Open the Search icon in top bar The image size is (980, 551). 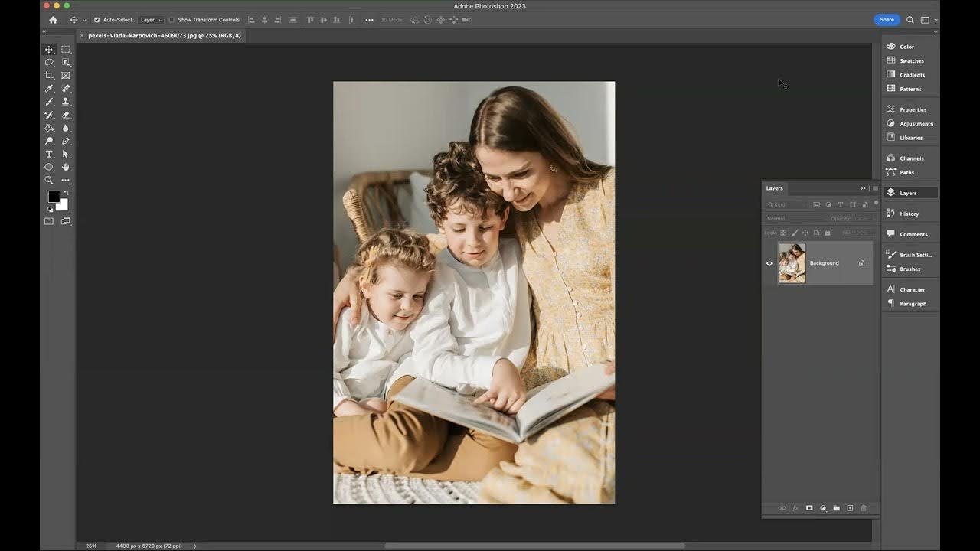point(910,20)
